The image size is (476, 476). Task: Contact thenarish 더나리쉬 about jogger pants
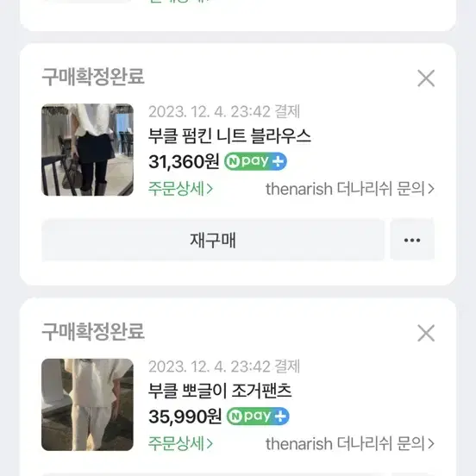pos(350,443)
